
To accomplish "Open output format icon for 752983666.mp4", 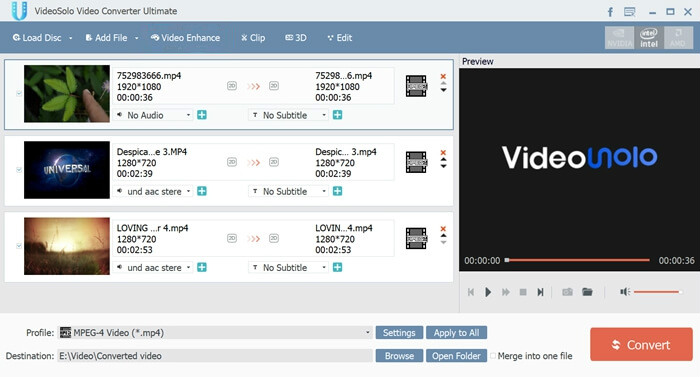I will point(416,86).
